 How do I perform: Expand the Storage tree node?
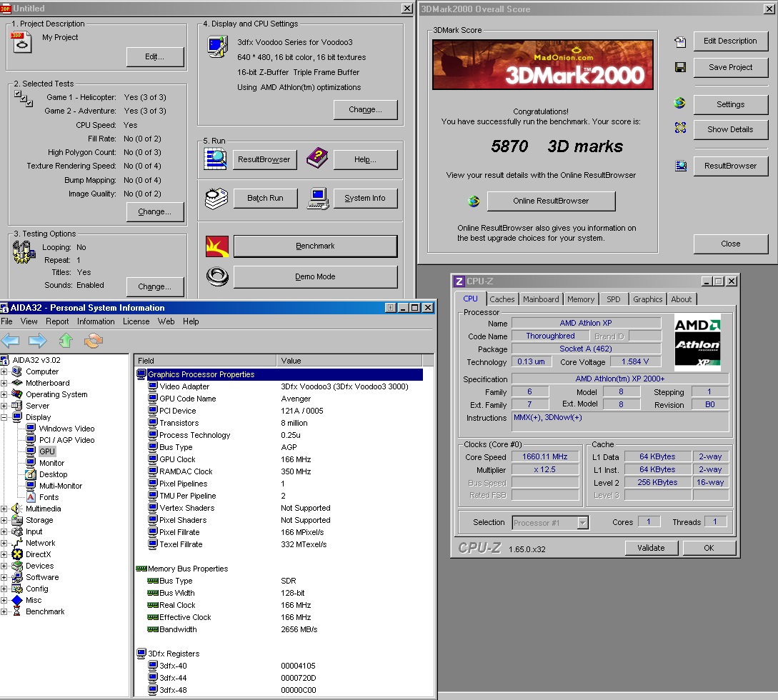(4, 521)
